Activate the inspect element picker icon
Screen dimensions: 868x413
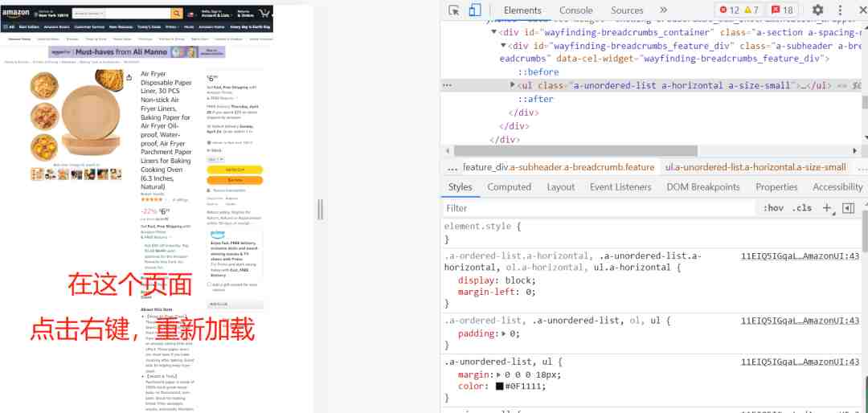(x=454, y=10)
